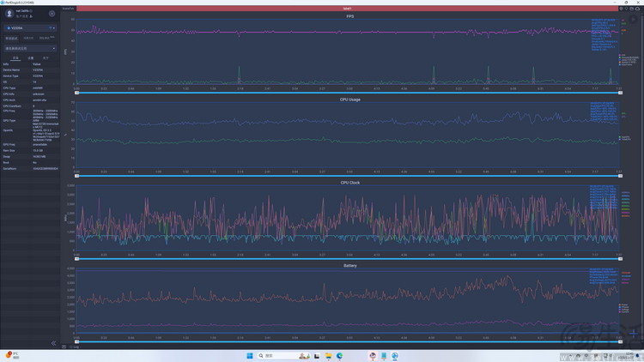Click the blue plus button at bottom right
Viewport: 644px width, 362px height.
pyautogui.click(x=634, y=333)
